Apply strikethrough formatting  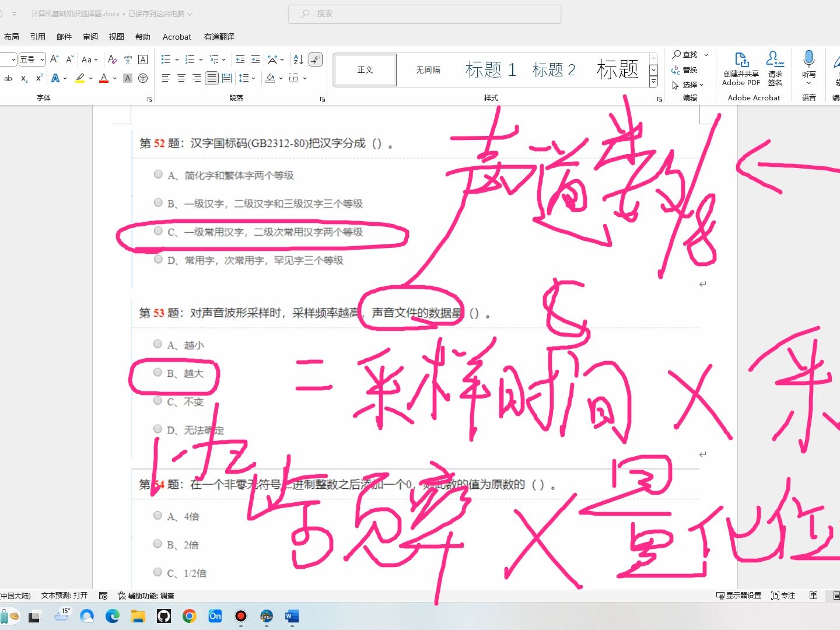point(8,78)
